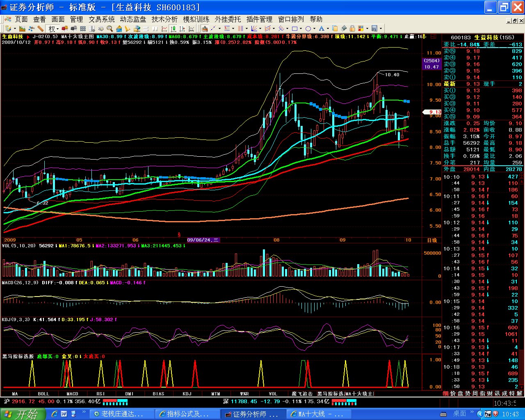Select the 财 tab below the trade list
Viewport: 525px width, 420px height.
coord(490,393)
